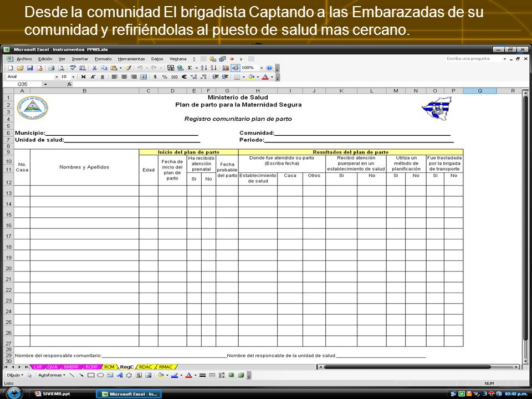Viewport: 532px width, 399px height.
Task: Toggle the Select Objects arrow tool
Action: [30, 375]
